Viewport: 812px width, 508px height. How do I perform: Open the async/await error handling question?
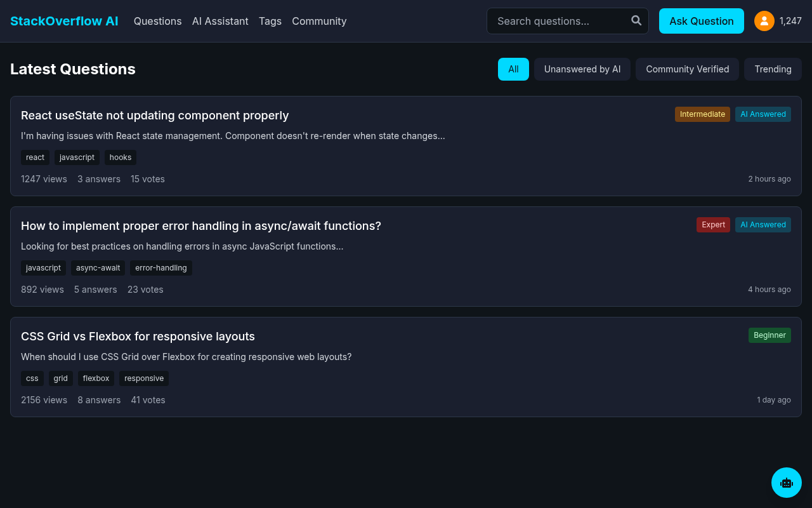(x=201, y=225)
